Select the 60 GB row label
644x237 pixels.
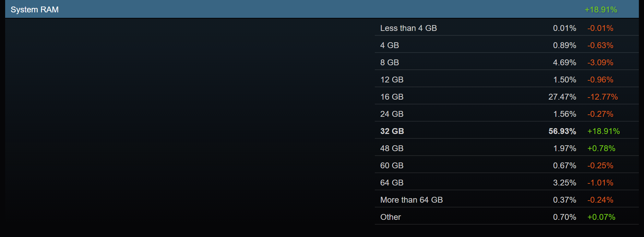click(392, 166)
